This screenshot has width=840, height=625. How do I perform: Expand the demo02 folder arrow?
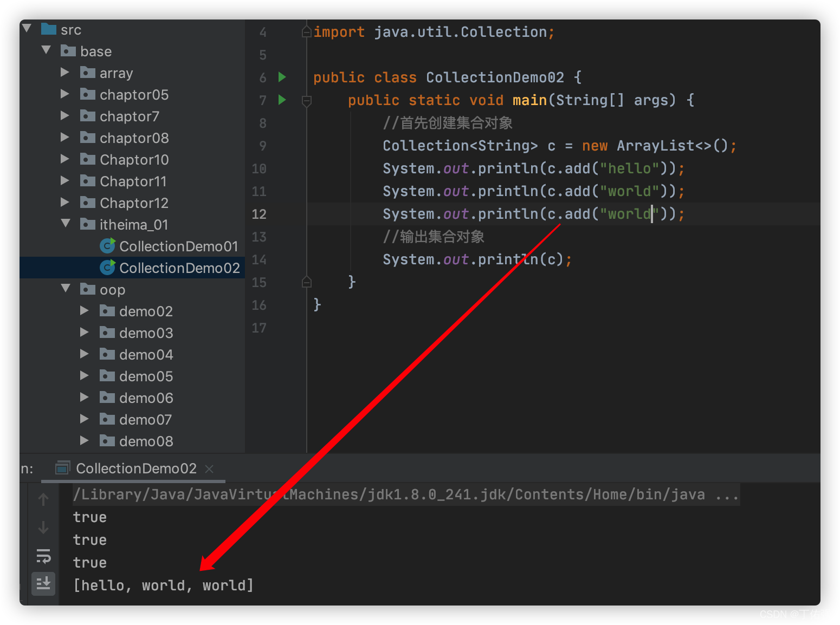pos(85,310)
